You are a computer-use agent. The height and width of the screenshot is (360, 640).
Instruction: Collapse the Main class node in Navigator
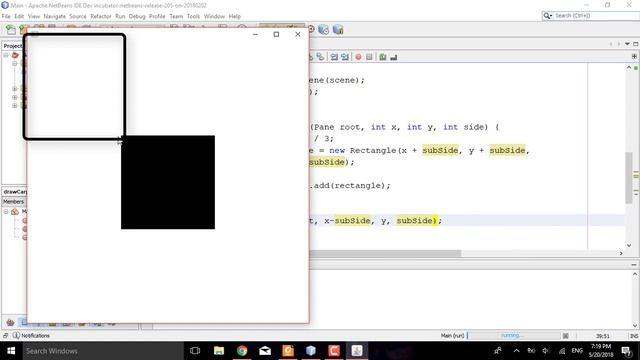6,211
